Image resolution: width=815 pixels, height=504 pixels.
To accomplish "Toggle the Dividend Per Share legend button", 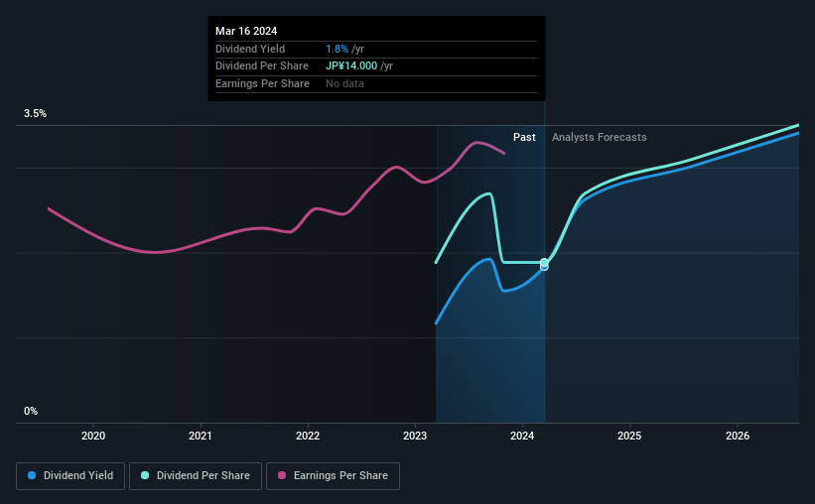I will coord(196,476).
